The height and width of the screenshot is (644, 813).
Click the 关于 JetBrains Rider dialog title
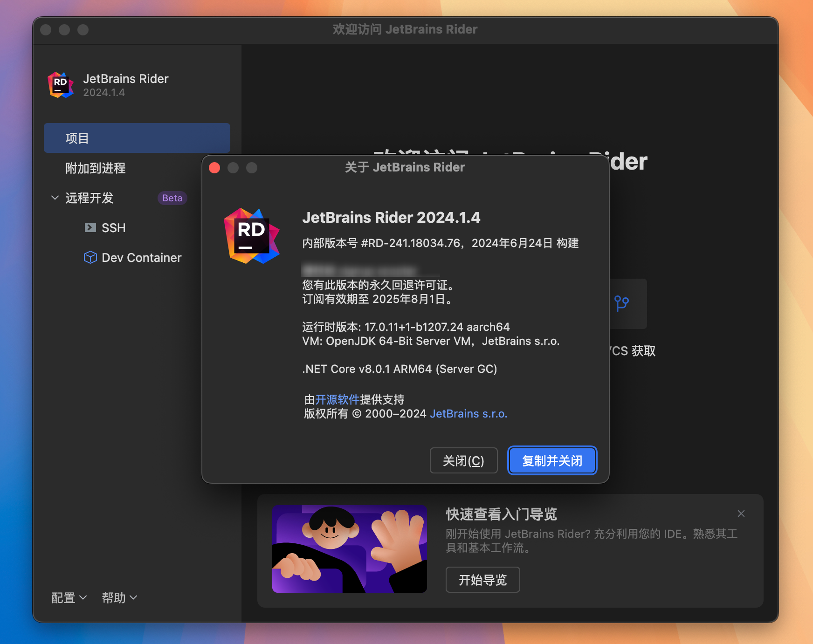click(x=405, y=167)
